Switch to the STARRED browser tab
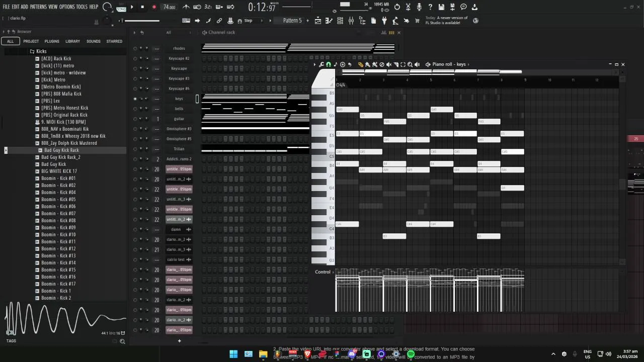644x362 pixels. pyautogui.click(x=114, y=41)
